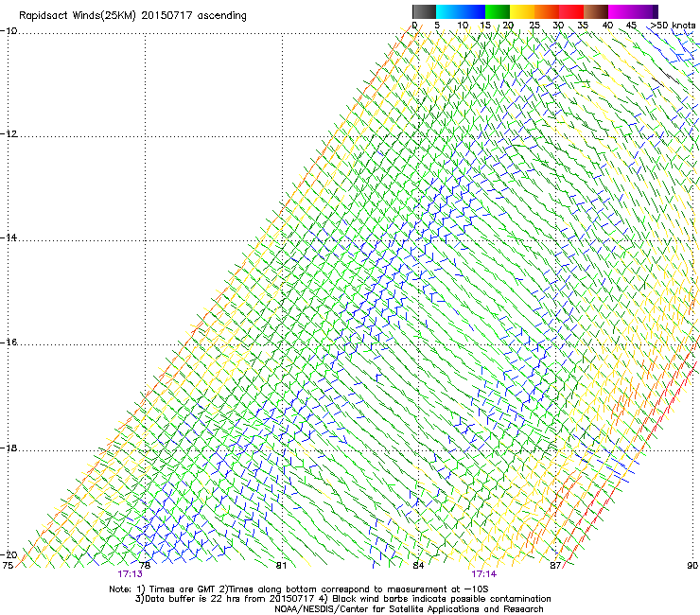Click the 75 longitude axis label

coord(8,566)
